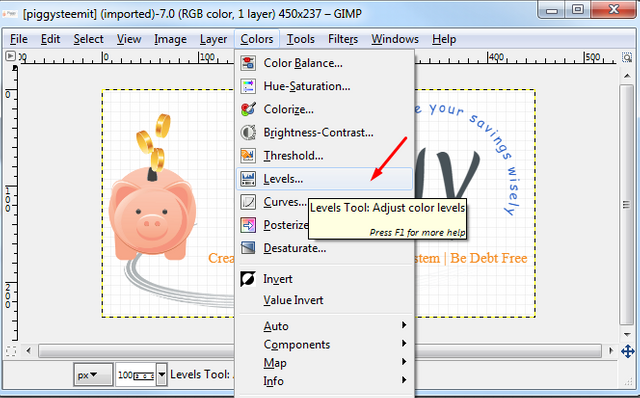Expand the Info submenu
This screenshot has height=398, width=640.
pos(325,380)
